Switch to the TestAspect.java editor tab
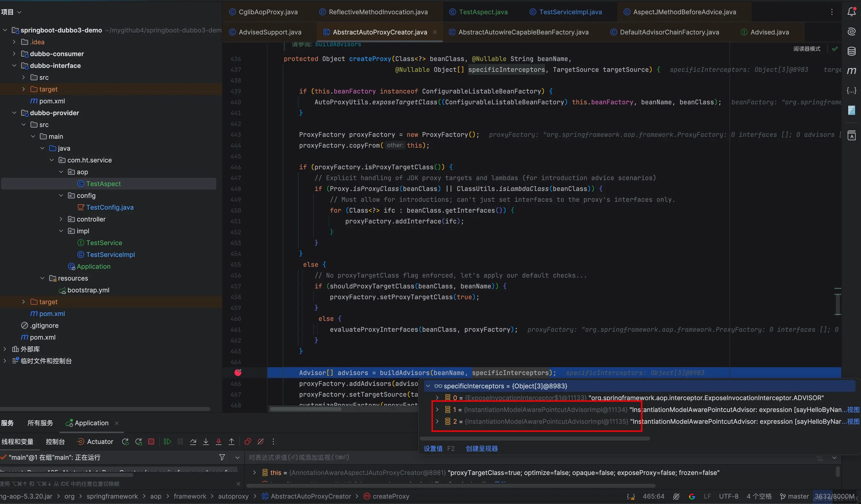This screenshot has width=861, height=504. (x=483, y=12)
